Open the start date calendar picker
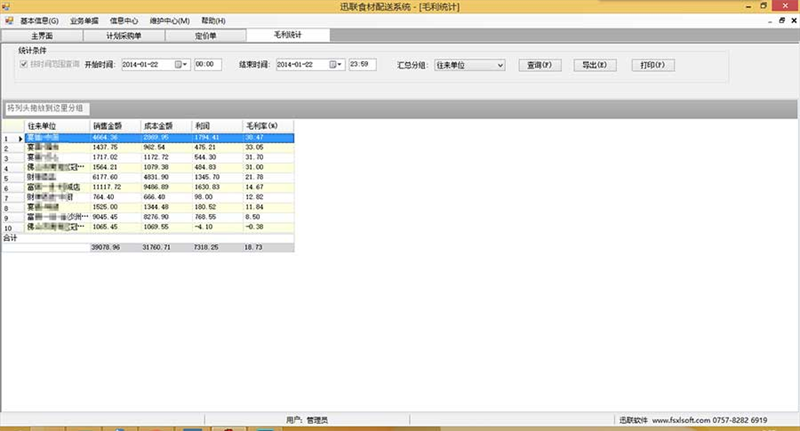 click(x=183, y=65)
